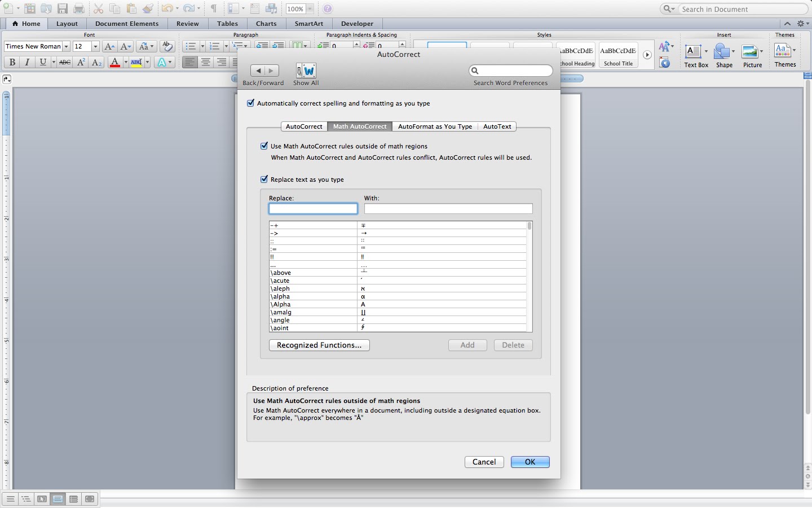The width and height of the screenshot is (812, 508).
Task: Open the Charts ribbon tab
Action: 266,24
